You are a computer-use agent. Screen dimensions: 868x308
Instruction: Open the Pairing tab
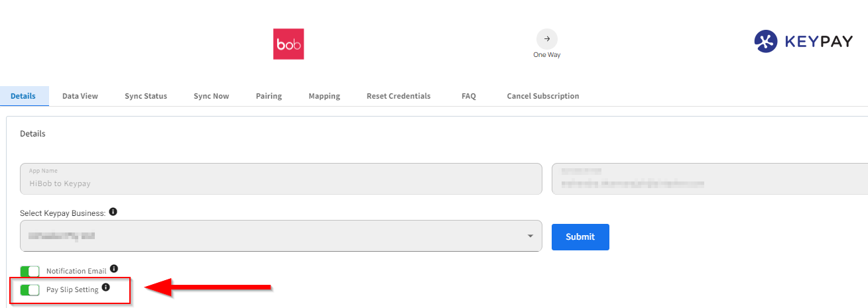tap(269, 96)
